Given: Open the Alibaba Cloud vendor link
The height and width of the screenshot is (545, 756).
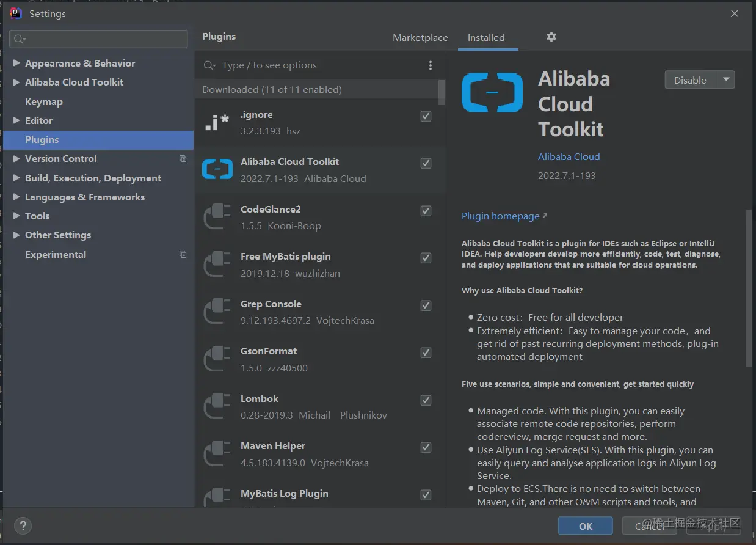Looking at the screenshot, I should (569, 156).
